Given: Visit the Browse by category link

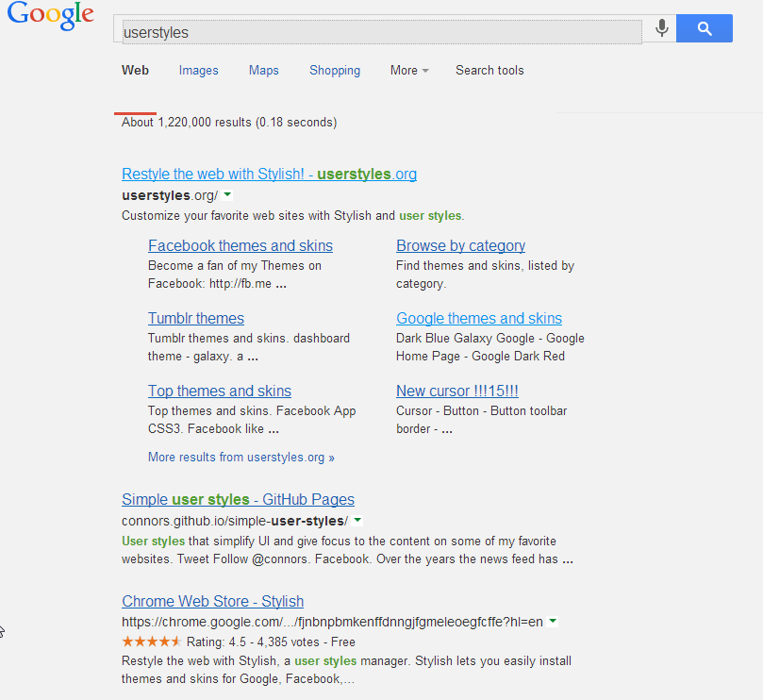Looking at the screenshot, I should (460, 246).
